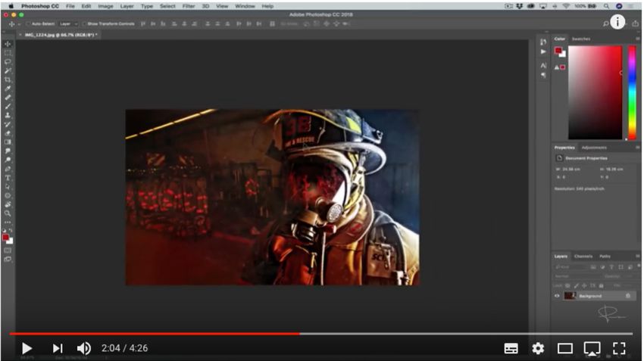Screen dimensions: 644x361
Task: Hide the Background layer eye icon
Action: coord(557,296)
